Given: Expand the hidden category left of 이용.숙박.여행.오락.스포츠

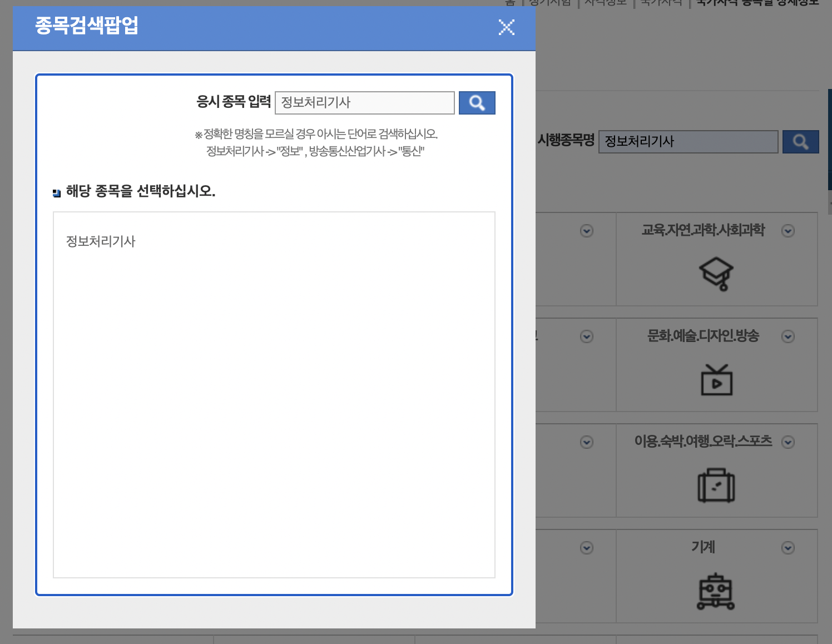Looking at the screenshot, I should point(587,442).
